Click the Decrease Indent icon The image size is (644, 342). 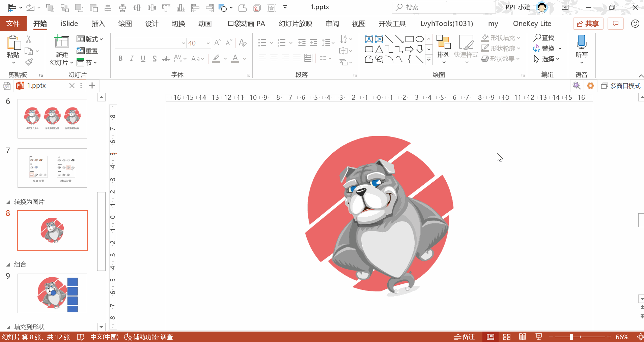(302, 42)
